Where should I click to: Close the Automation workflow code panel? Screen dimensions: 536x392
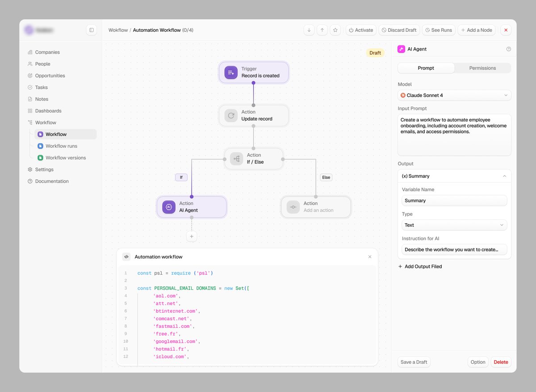(370, 257)
